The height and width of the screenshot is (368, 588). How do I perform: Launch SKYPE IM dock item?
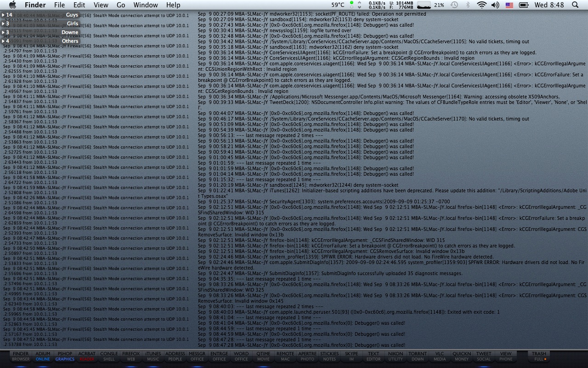[351, 356]
